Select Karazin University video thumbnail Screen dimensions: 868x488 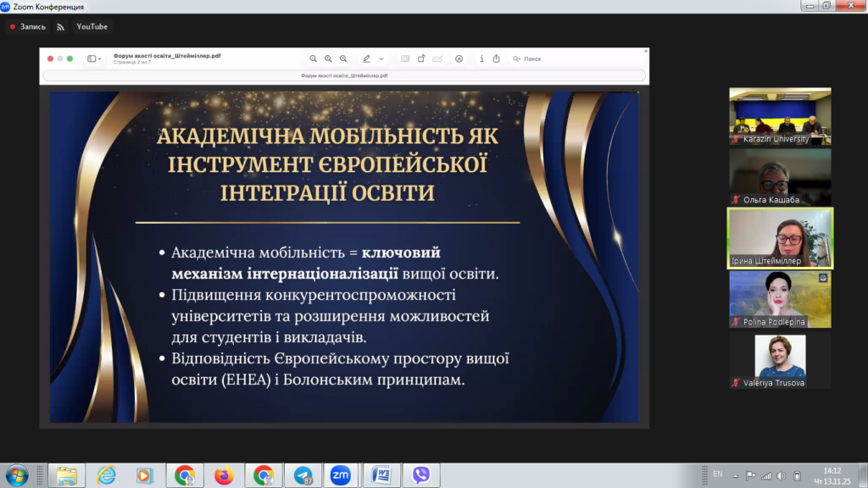pos(780,116)
